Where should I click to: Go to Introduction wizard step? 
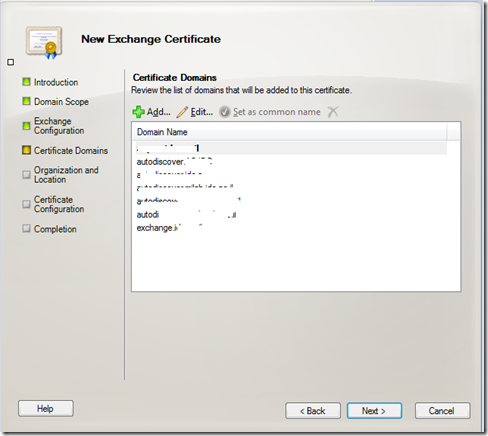click(56, 82)
